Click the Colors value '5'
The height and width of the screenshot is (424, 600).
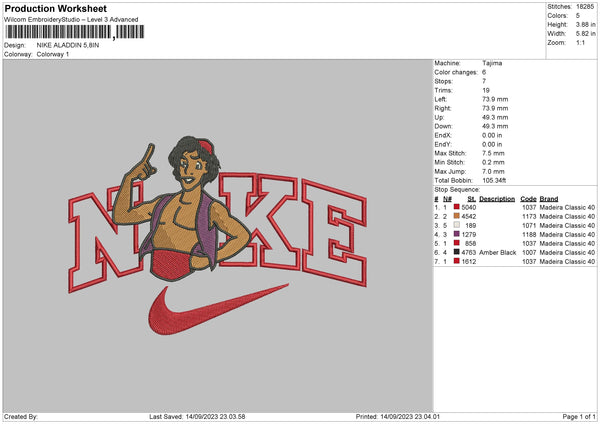click(578, 16)
